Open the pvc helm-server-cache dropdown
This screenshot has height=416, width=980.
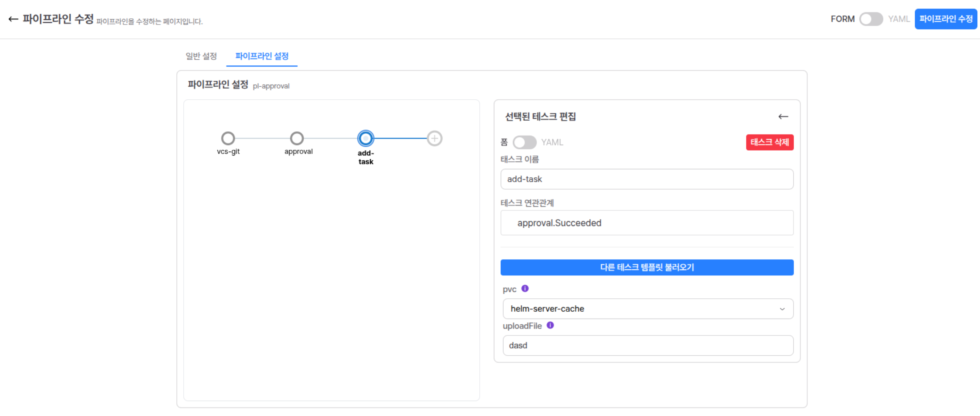(648, 309)
